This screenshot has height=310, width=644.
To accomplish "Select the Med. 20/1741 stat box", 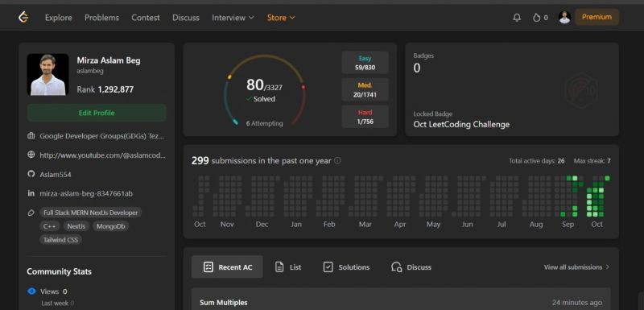I will click(365, 89).
